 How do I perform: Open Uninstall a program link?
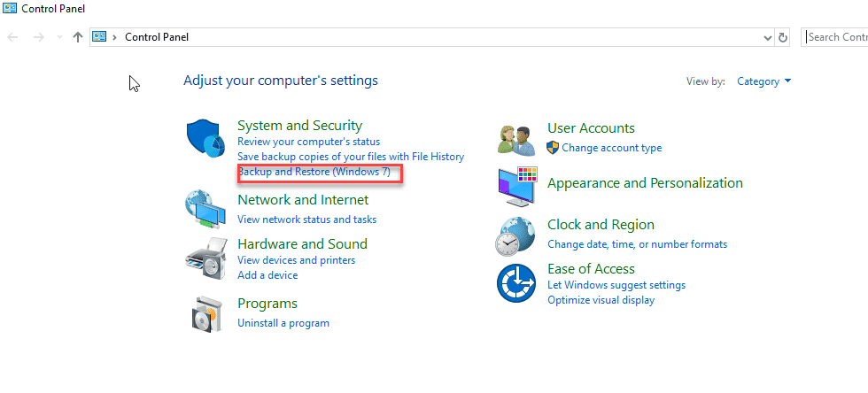(283, 323)
